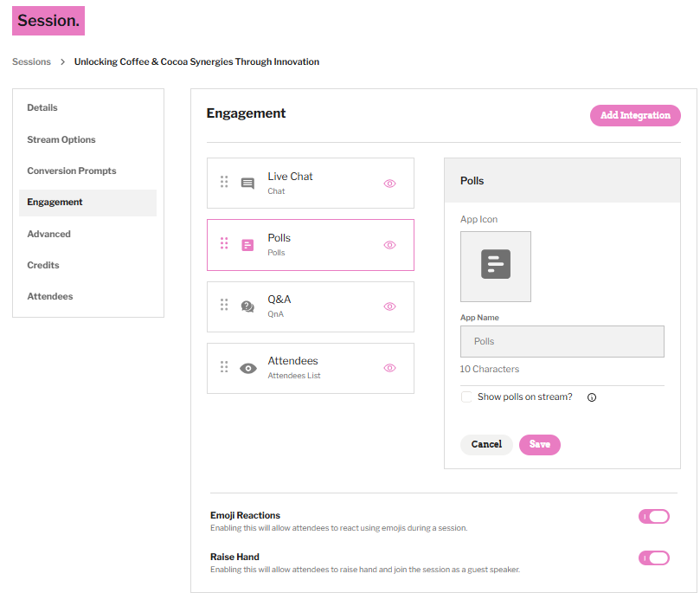
Task: Click the Live Chat message icon
Action: (247, 184)
